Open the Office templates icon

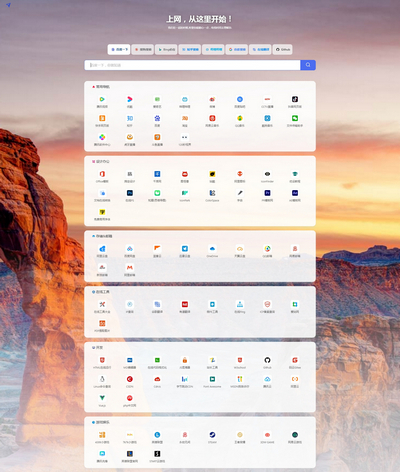pos(102,174)
